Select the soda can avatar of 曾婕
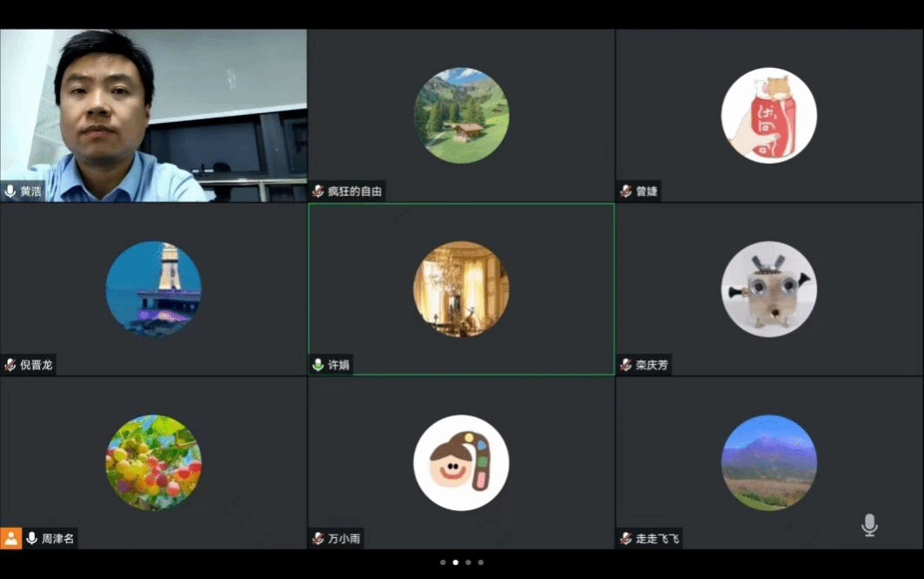 pos(768,116)
